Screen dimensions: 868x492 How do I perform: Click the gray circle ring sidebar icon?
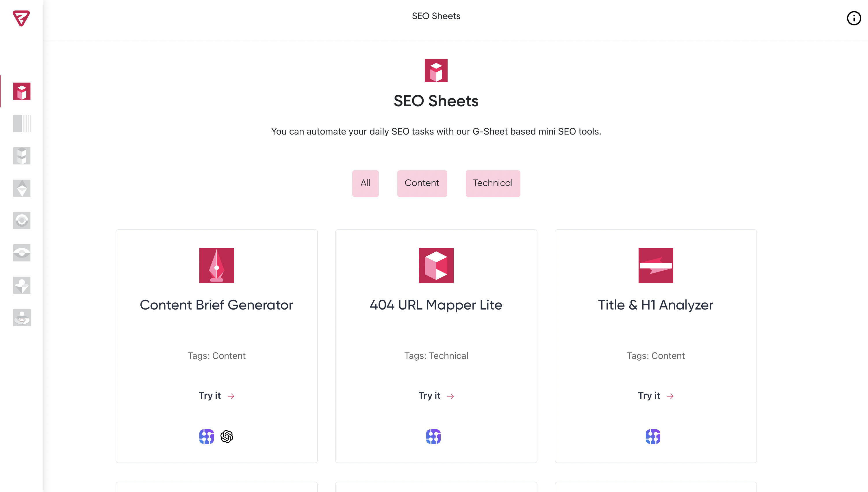pyautogui.click(x=22, y=221)
